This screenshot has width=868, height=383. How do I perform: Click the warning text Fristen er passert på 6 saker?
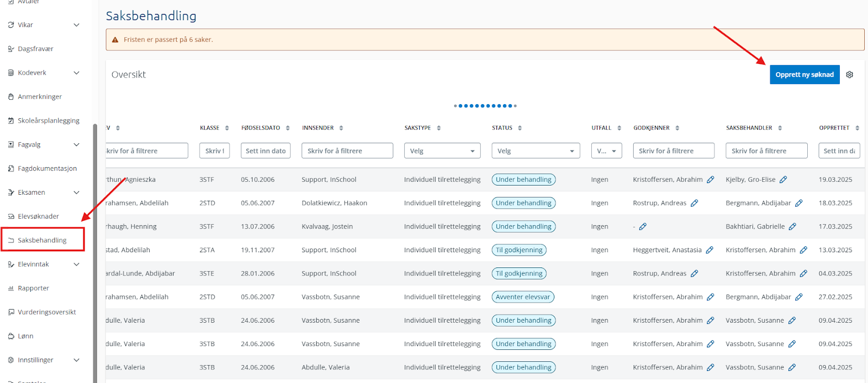tap(168, 40)
